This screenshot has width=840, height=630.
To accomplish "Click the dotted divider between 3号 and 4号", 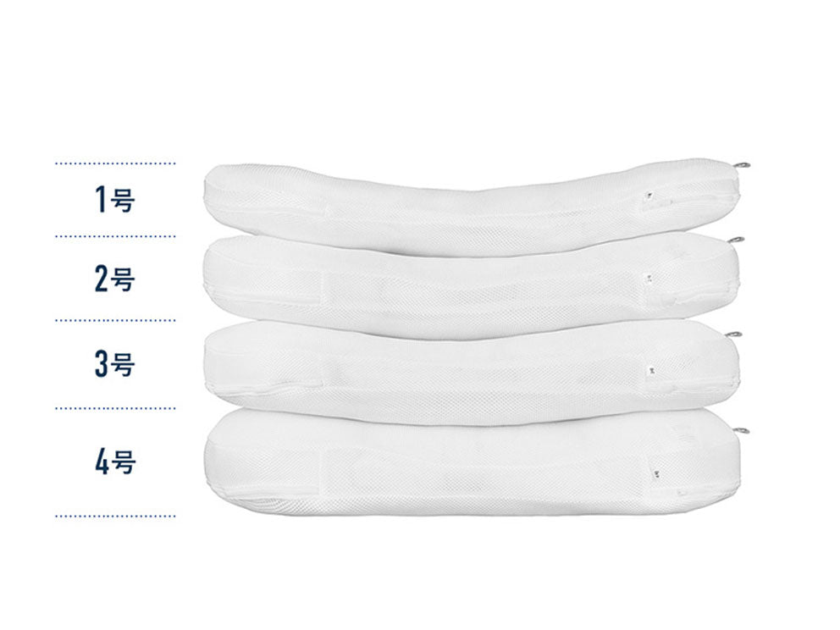I will (115, 407).
